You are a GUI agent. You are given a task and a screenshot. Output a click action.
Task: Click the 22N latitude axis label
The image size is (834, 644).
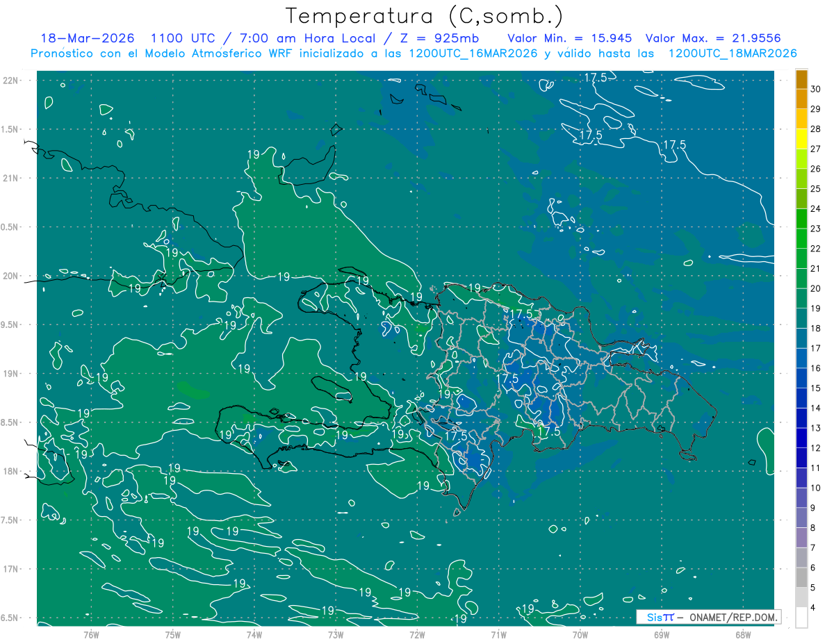(x=12, y=81)
